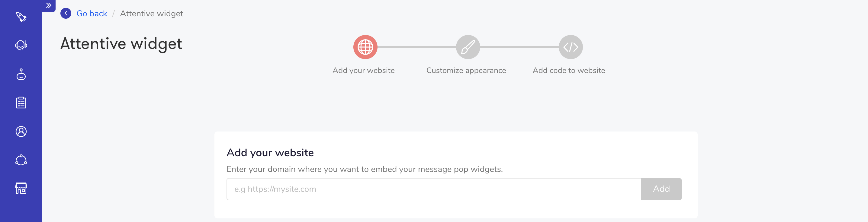Click the Attentive widget breadcrumb

[151, 14]
